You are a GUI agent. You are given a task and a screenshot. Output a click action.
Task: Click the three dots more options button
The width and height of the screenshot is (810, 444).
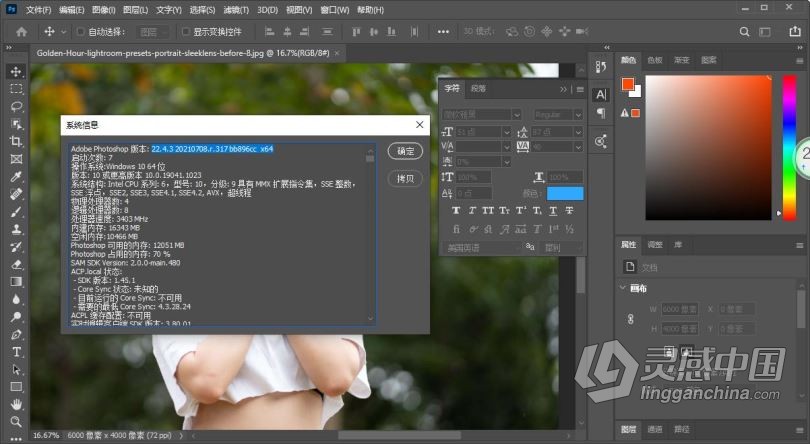click(x=443, y=32)
